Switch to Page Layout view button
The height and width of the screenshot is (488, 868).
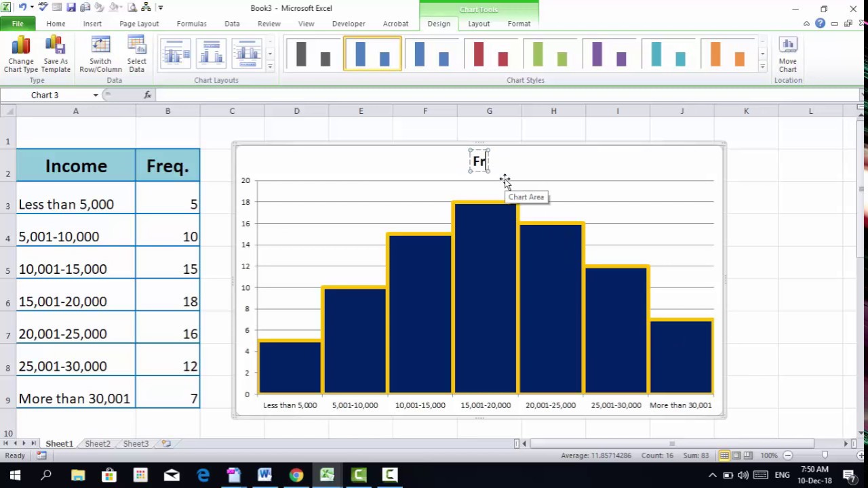pyautogui.click(x=736, y=455)
